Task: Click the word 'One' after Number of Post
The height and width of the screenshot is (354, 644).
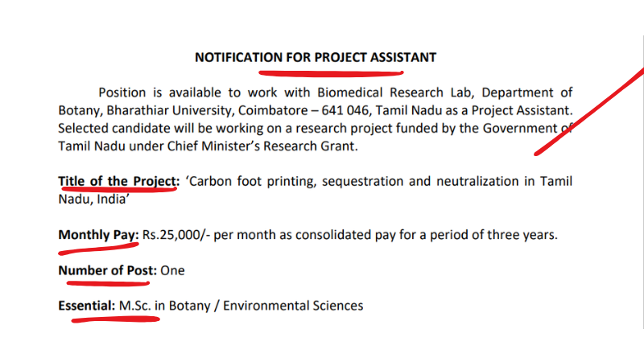Action: (x=172, y=270)
